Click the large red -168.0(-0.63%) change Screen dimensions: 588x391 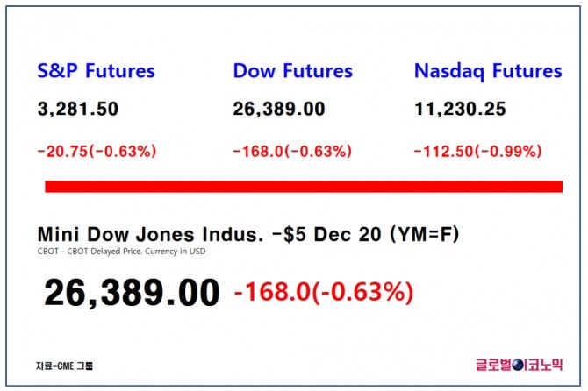pos(323,293)
